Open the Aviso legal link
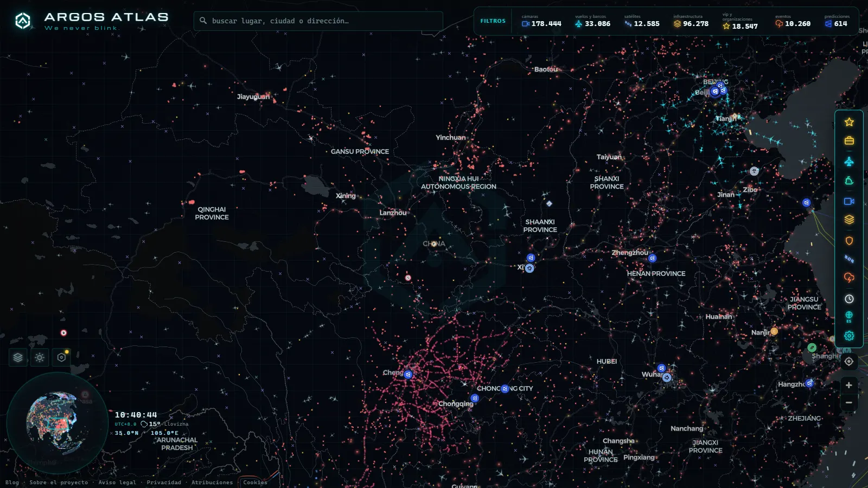Screen dimensions: 868x488 pyautogui.click(x=117, y=482)
